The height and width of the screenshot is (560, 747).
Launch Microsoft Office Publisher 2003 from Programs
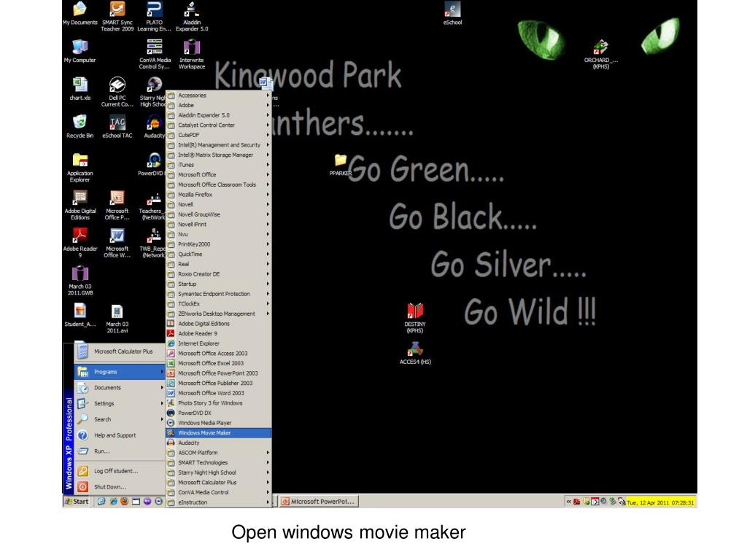(x=219, y=383)
